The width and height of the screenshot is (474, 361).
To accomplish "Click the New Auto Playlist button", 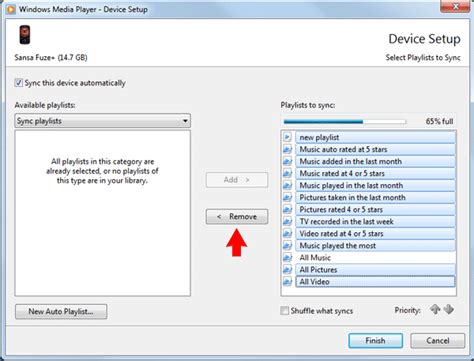I will point(61,312).
